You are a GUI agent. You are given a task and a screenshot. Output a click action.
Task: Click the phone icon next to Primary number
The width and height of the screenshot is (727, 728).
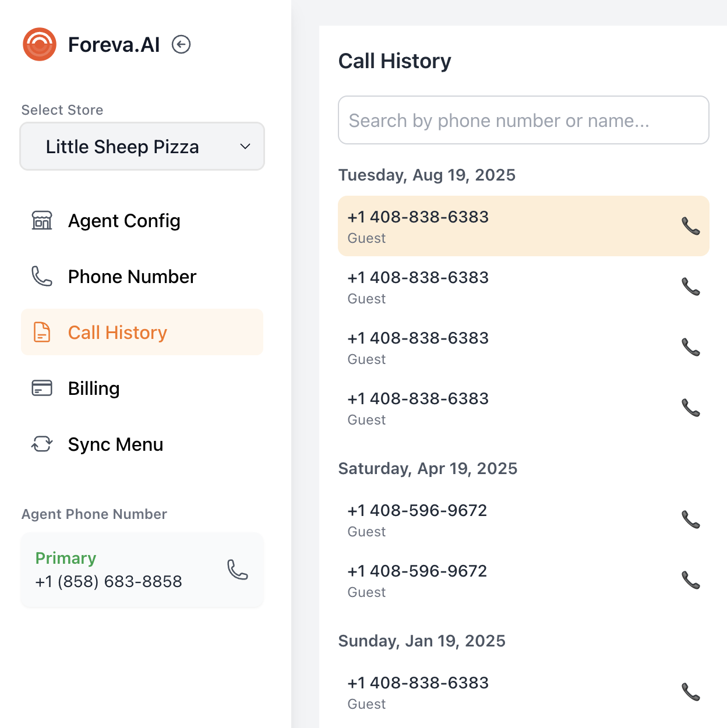point(237,571)
